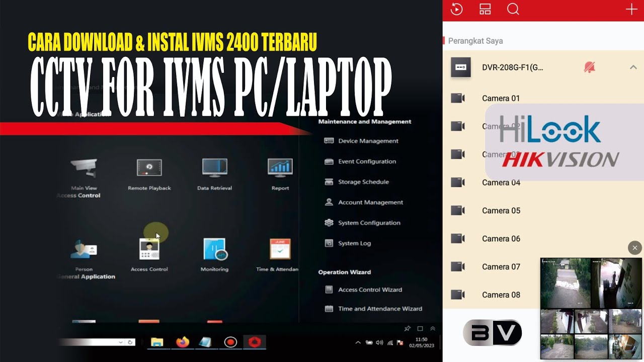The height and width of the screenshot is (362, 644).
Task: Open the volume tray icon
Action: coord(379,342)
